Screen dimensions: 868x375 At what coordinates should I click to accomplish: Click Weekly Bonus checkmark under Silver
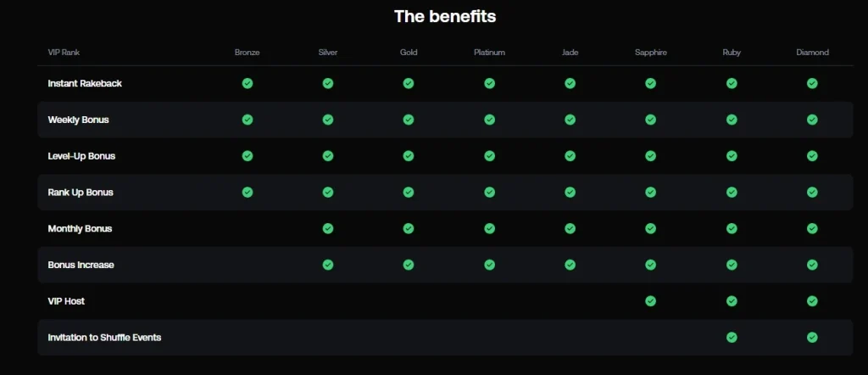click(x=328, y=120)
